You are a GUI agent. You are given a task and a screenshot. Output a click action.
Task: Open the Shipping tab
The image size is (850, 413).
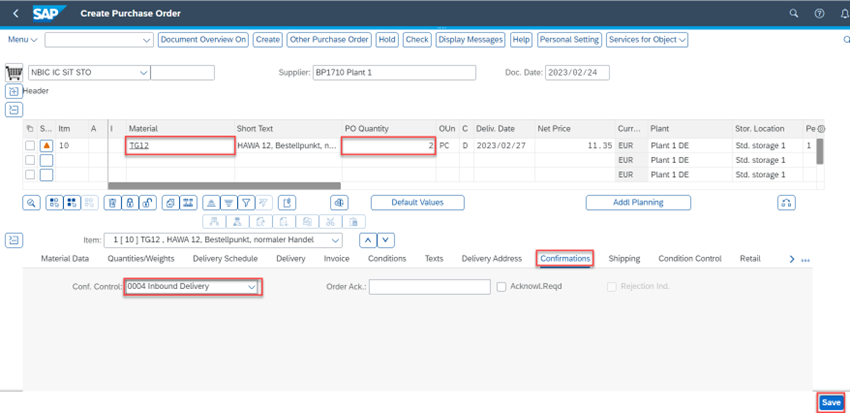coord(624,259)
